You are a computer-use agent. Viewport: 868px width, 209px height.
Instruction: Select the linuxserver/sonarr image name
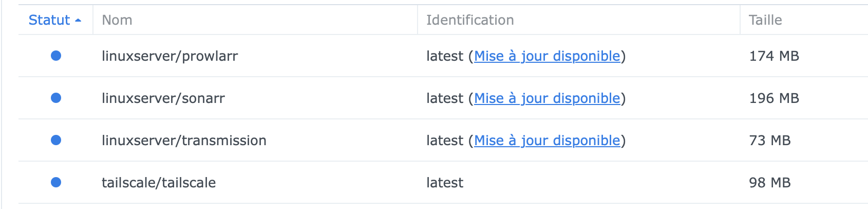(163, 98)
